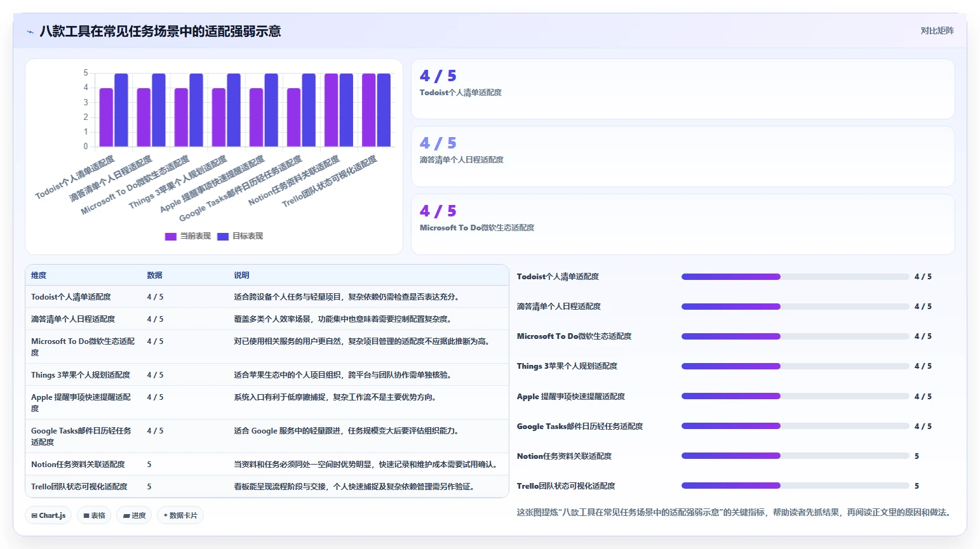This screenshot has width=980, height=549.
Task: Click the page title 八款工具在常见任务场景中的适配强弱示意
Action: (160, 31)
